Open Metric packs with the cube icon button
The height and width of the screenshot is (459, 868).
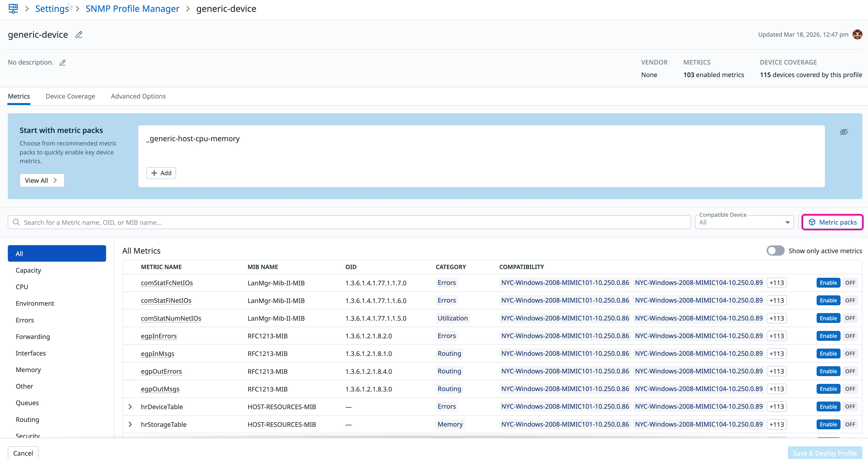click(x=832, y=222)
